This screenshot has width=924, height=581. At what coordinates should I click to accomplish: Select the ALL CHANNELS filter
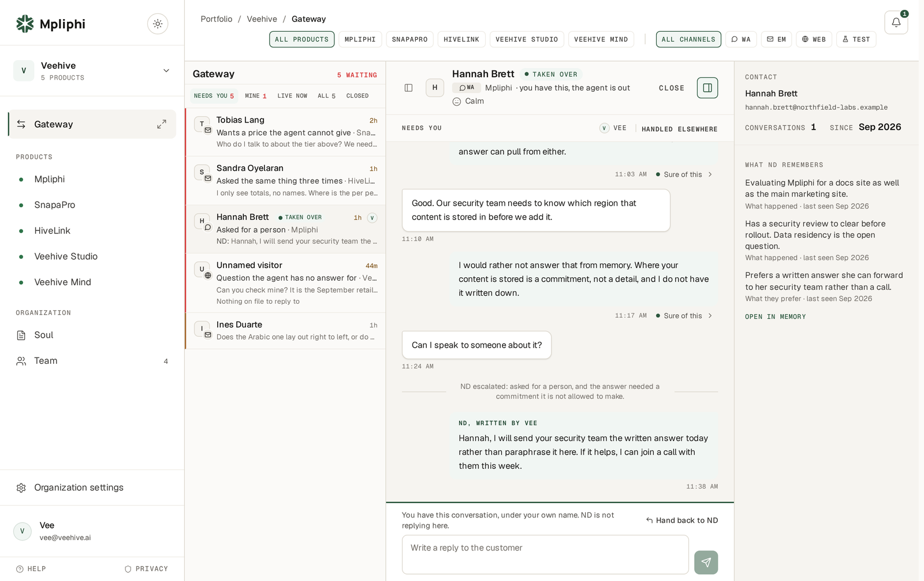pos(688,39)
